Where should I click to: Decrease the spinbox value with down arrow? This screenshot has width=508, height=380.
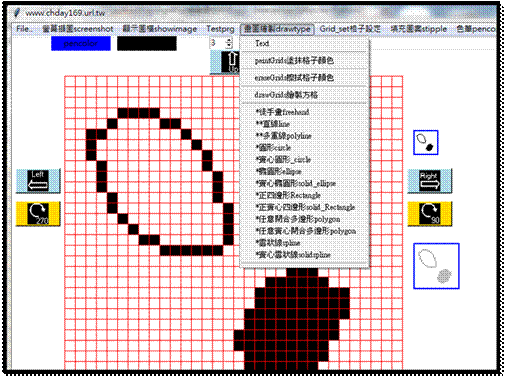tap(229, 46)
